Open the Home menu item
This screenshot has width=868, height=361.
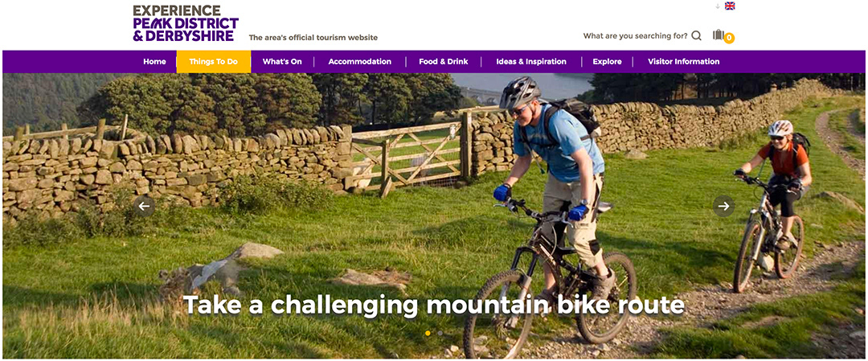point(154,61)
